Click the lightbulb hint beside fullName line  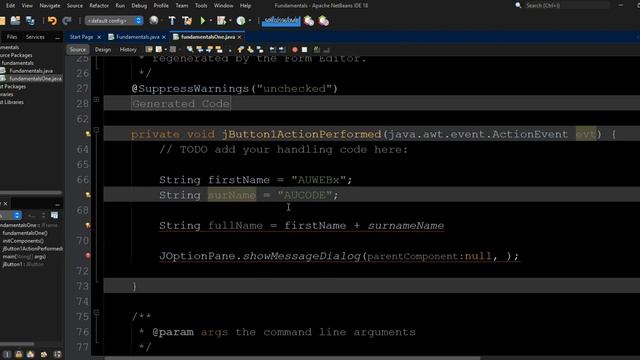click(x=88, y=225)
